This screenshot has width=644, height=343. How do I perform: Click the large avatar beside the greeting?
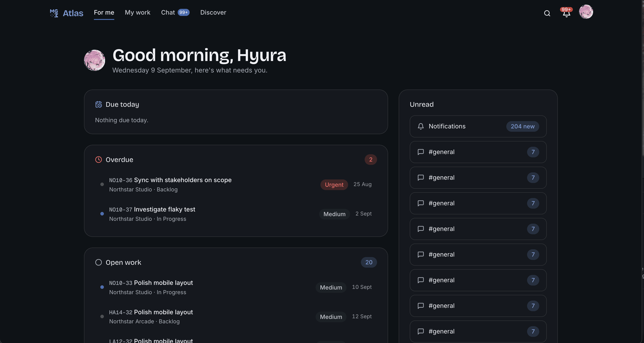pyautogui.click(x=95, y=60)
